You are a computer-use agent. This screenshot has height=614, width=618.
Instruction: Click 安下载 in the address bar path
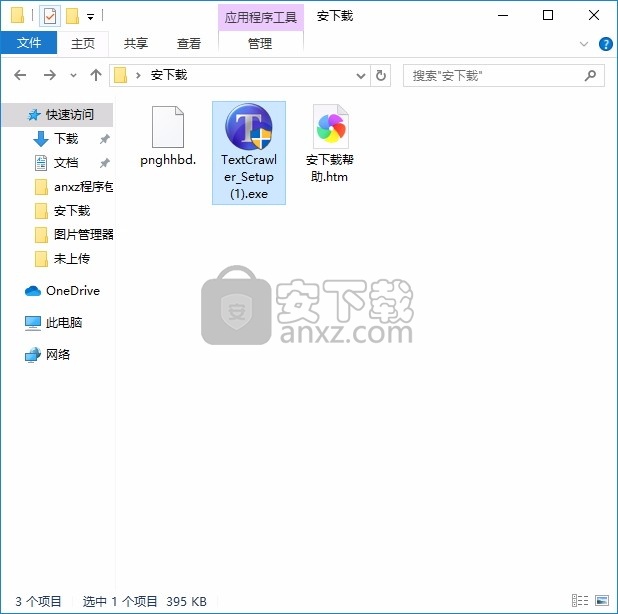click(169, 75)
